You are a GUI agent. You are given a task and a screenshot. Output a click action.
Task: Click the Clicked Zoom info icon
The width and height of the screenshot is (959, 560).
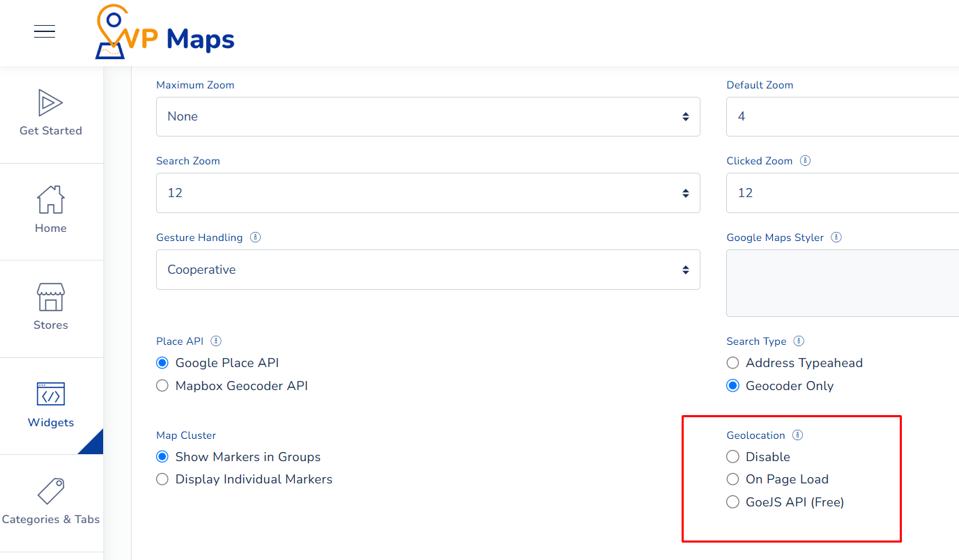tap(805, 160)
